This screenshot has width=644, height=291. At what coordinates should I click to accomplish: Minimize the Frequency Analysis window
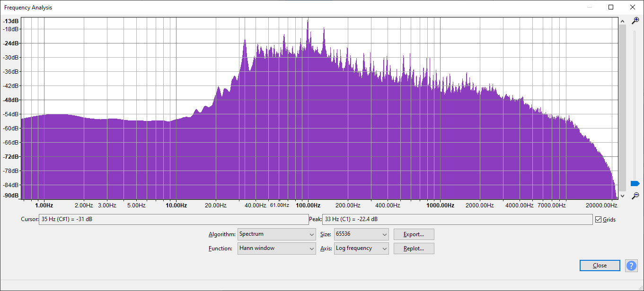pyautogui.click(x=589, y=7)
